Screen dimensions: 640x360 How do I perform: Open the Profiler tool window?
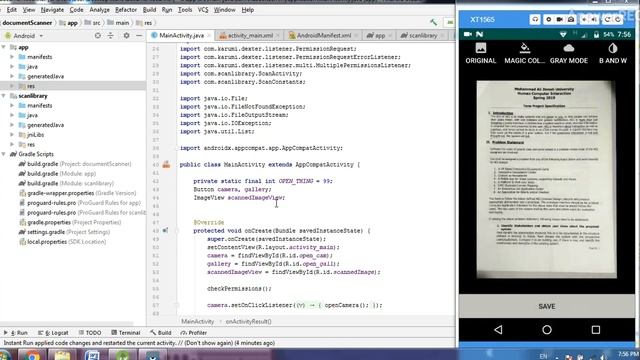point(194,333)
